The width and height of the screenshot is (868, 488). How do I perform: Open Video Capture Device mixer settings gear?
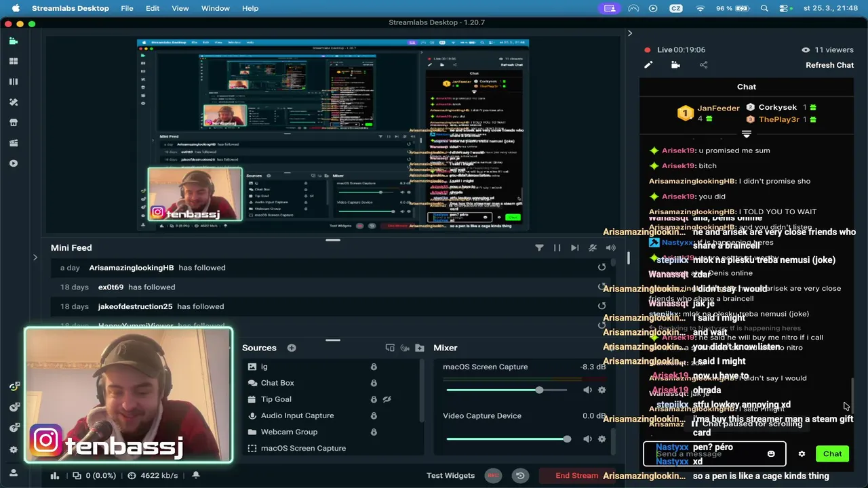point(601,439)
